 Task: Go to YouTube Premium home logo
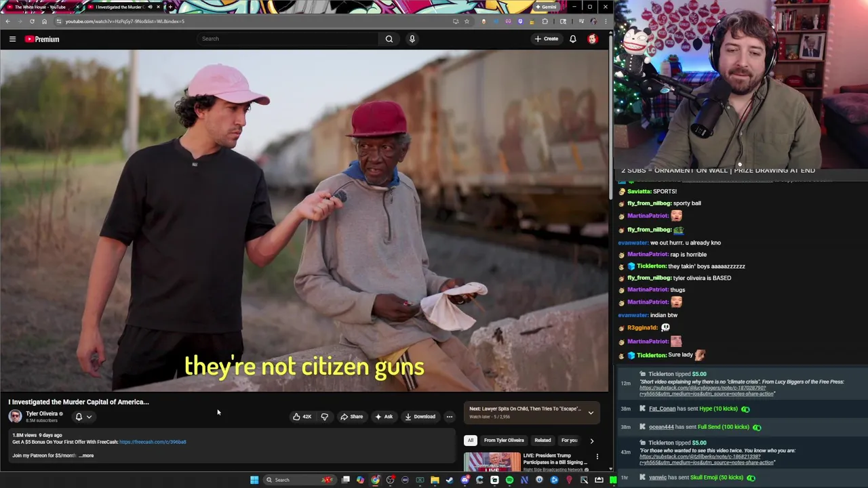pyautogui.click(x=43, y=39)
